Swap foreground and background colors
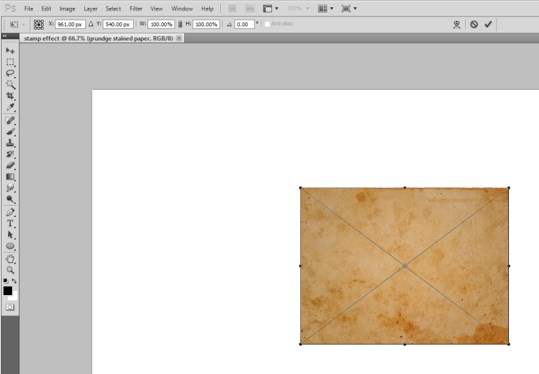The image size is (539, 374). pos(14,281)
